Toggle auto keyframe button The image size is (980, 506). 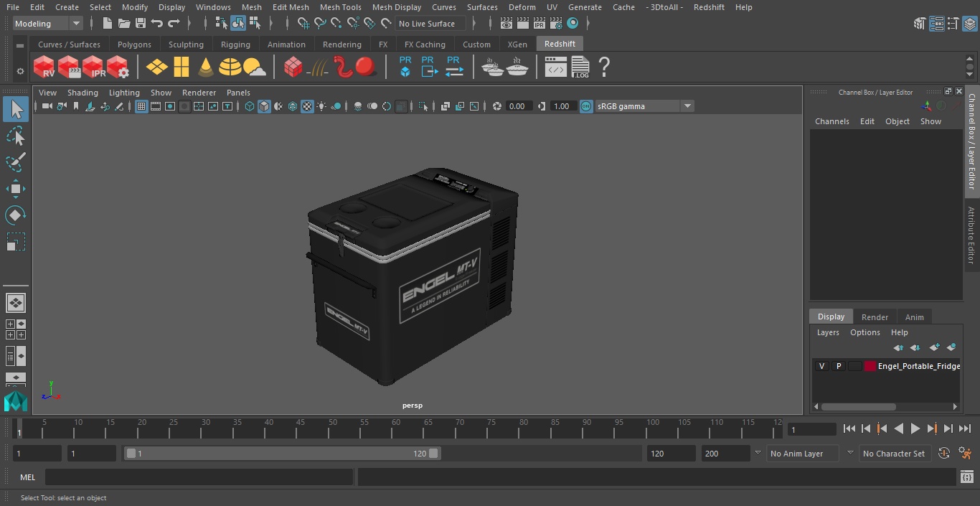[x=944, y=454]
